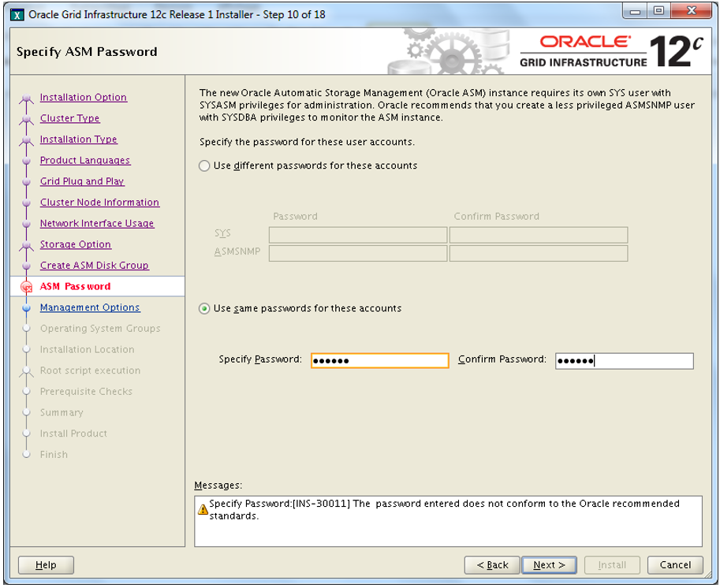This screenshot has width=720, height=588.
Task: Open the Installation Option step link
Action: coord(83,97)
